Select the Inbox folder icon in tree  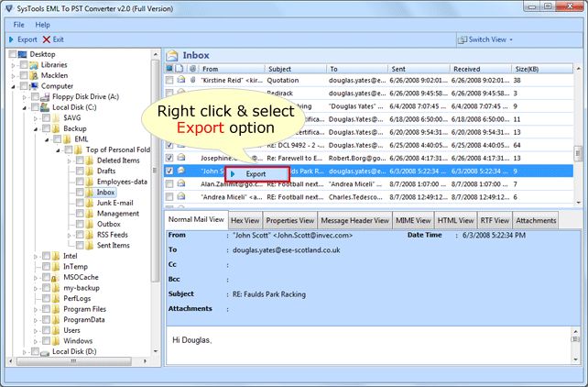click(89, 192)
